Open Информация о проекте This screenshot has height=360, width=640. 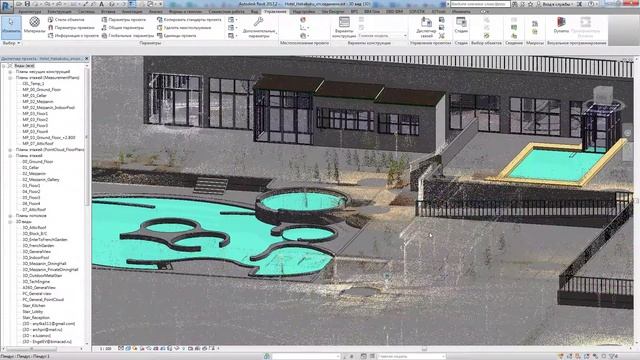[x=73, y=36]
